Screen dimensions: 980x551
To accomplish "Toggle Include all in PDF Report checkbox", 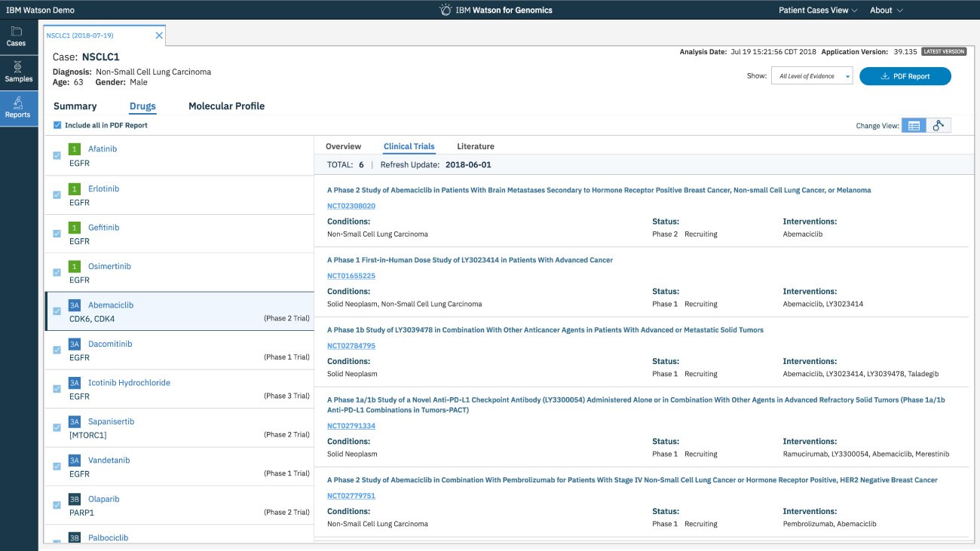I will 58,125.
